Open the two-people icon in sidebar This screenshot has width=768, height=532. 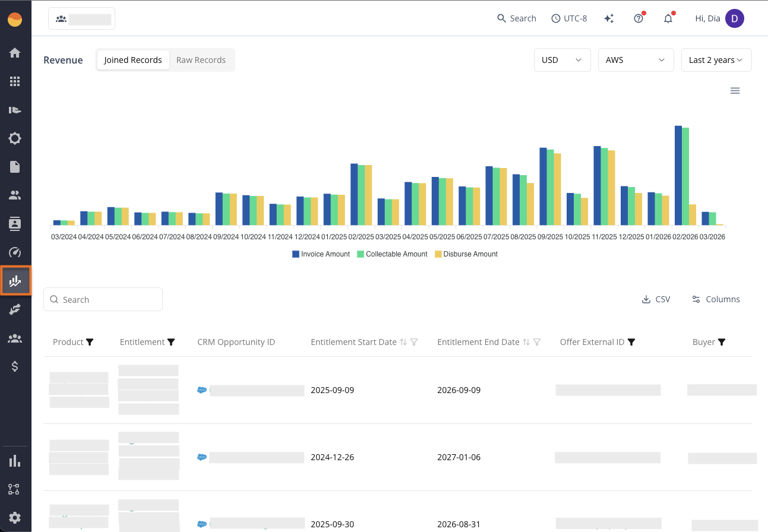coord(15,195)
